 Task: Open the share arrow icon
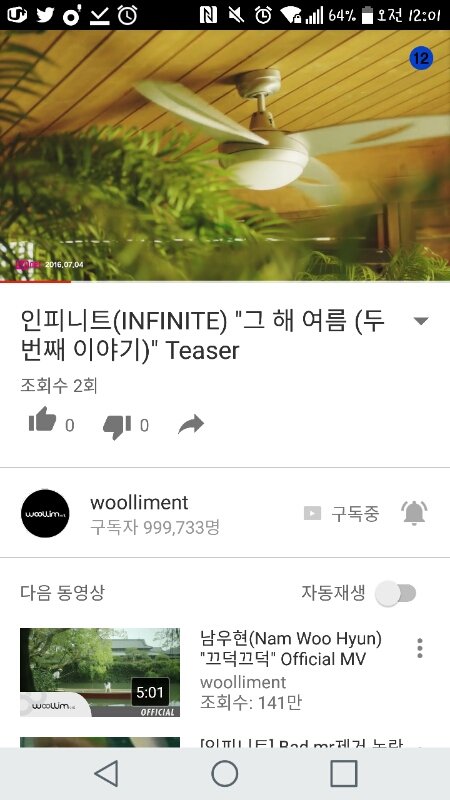[x=191, y=424]
